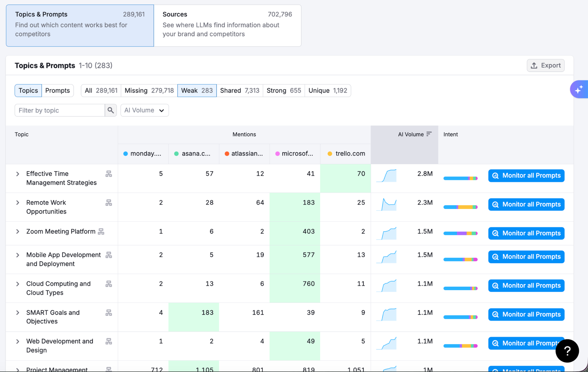Click the highlighted 760 mentions cell
Viewport: 588px width, 372px height.
(295, 288)
